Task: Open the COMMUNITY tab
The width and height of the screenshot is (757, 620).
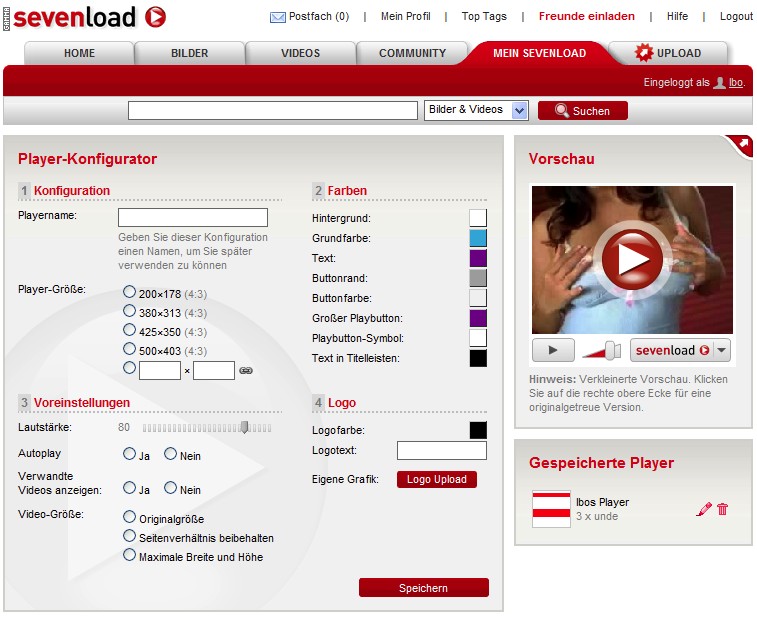Action: [412, 53]
